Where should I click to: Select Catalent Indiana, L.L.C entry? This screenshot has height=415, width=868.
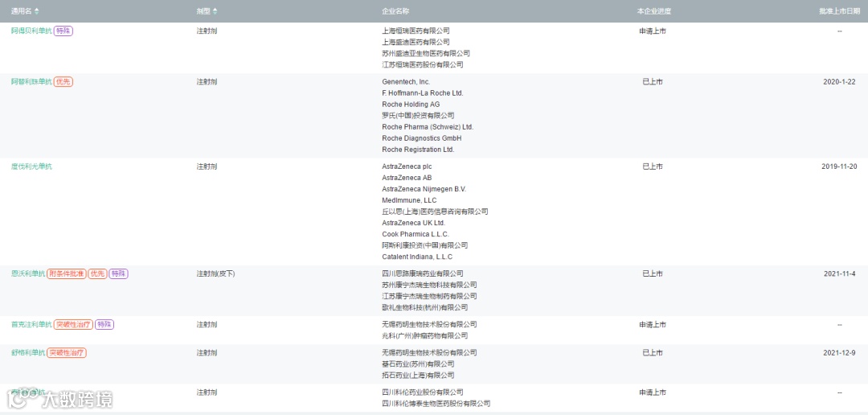(417, 257)
